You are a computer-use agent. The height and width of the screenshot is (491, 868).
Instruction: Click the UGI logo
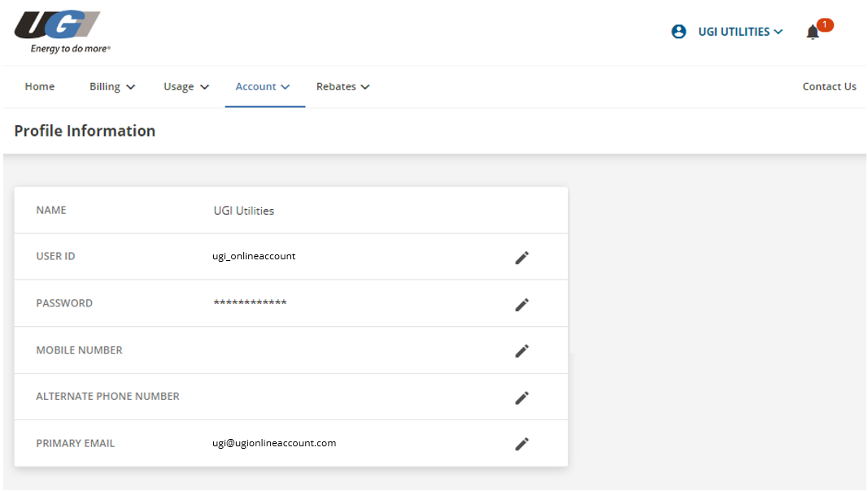[x=57, y=24]
